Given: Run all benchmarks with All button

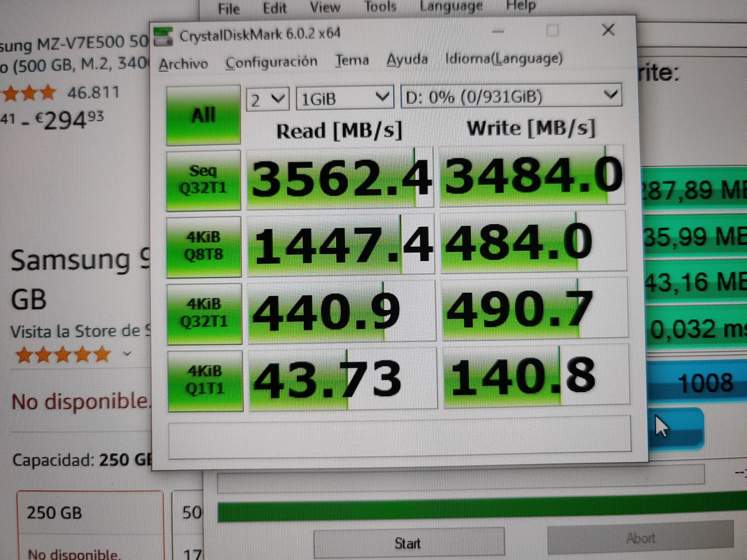Looking at the screenshot, I should (204, 115).
